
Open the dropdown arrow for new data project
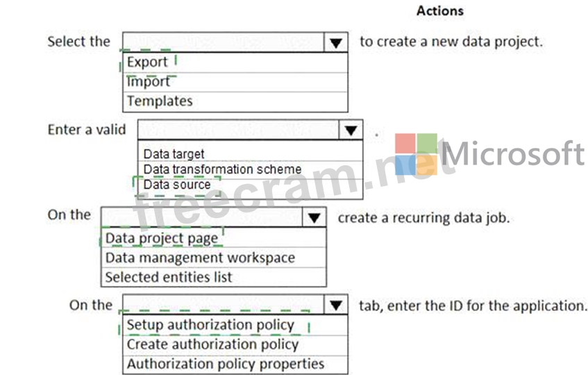[x=336, y=42]
